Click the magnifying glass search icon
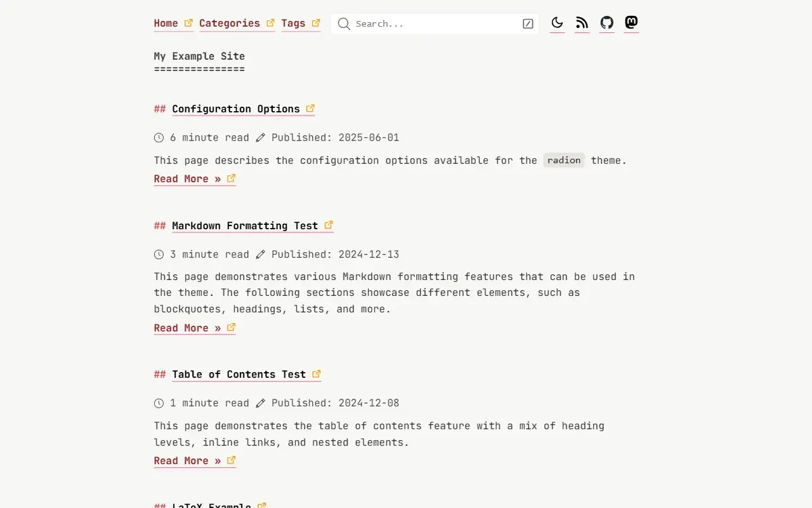 tap(344, 24)
